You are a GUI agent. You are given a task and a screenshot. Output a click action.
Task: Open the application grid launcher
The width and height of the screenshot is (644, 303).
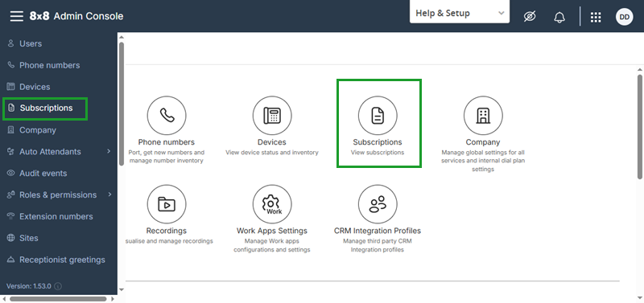tap(596, 17)
